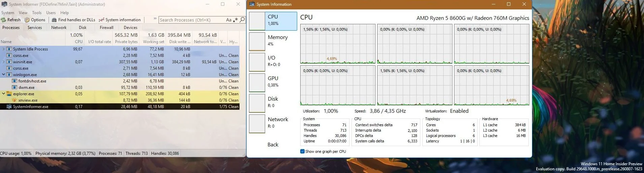This screenshot has width=644, height=173.
Task: Click the '3,86 / 4,35 GHz' speed value
Action: coord(388,111)
